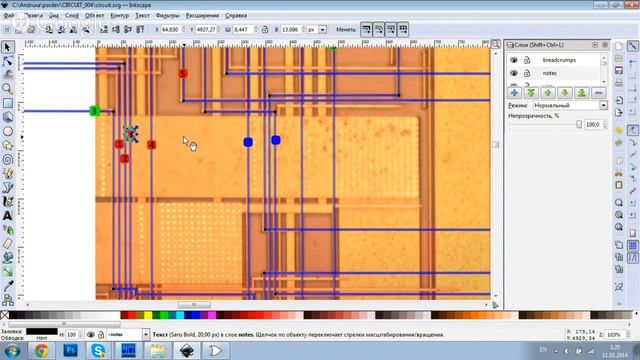
Task: Select the Ellipse tool
Action: pyautogui.click(x=7, y=131)
